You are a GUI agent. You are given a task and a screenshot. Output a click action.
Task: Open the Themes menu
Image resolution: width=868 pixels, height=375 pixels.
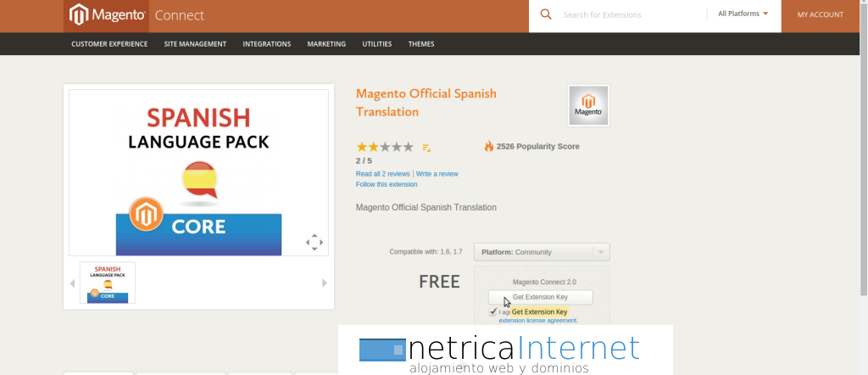[x=421, y=44]
